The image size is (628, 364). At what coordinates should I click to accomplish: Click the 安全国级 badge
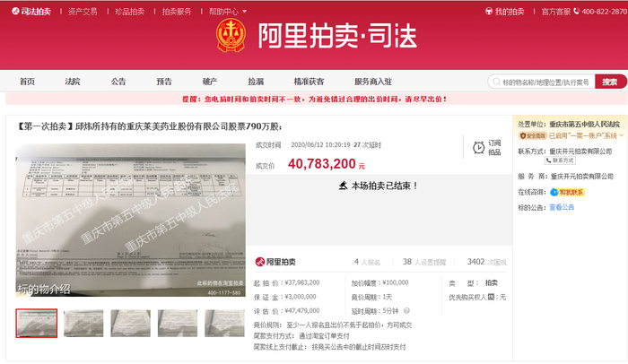coord(533,135)
